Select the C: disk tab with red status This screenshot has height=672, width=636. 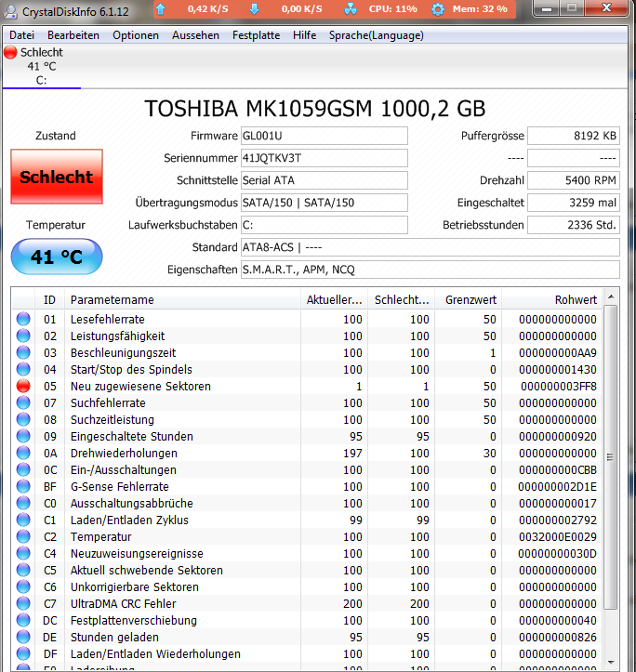[x=42, y=66]
